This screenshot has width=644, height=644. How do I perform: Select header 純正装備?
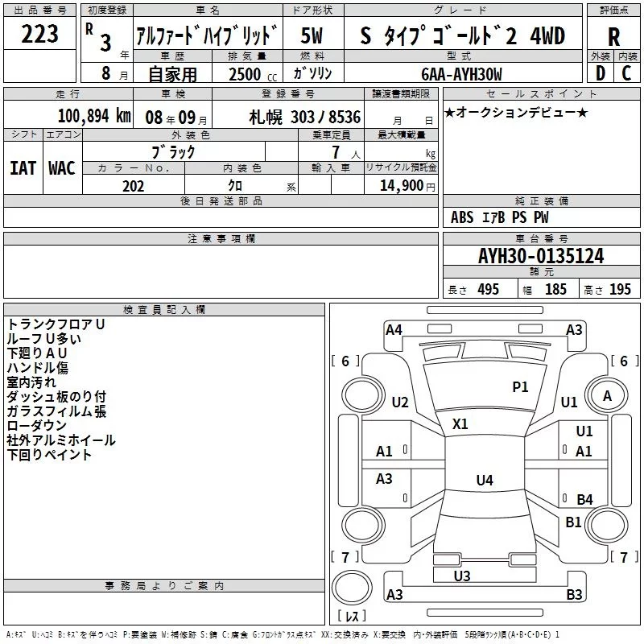pos(542,200)
